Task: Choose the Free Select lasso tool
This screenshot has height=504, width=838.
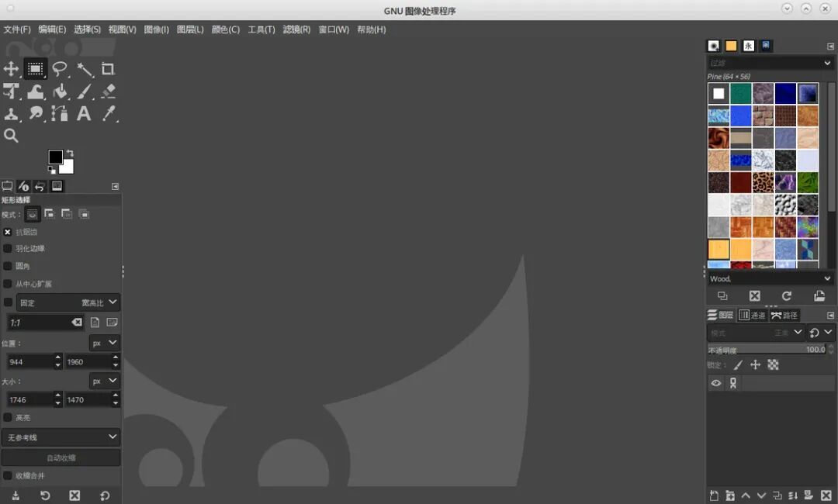Action: [x=59, y=69]
